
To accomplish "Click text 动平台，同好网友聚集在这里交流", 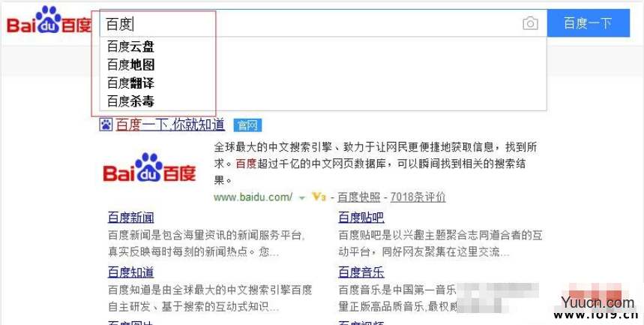I will [x=418, y=251].
